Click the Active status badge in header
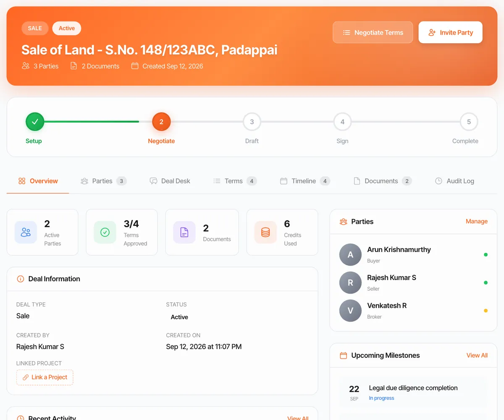 (67, 28)
